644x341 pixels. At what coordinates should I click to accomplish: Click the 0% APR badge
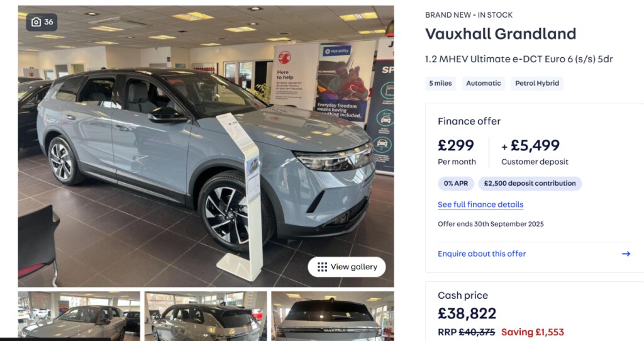(456, 184)
